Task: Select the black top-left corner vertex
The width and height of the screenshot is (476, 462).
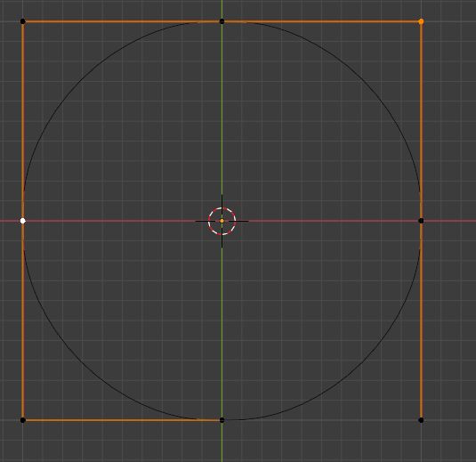Action: (23, 21)
